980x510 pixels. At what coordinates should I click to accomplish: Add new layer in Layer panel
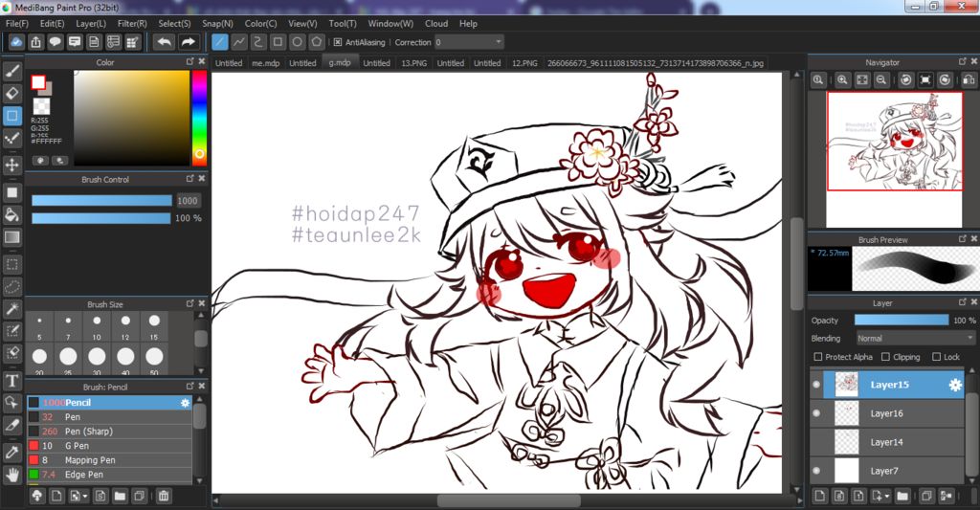[820, 496]
